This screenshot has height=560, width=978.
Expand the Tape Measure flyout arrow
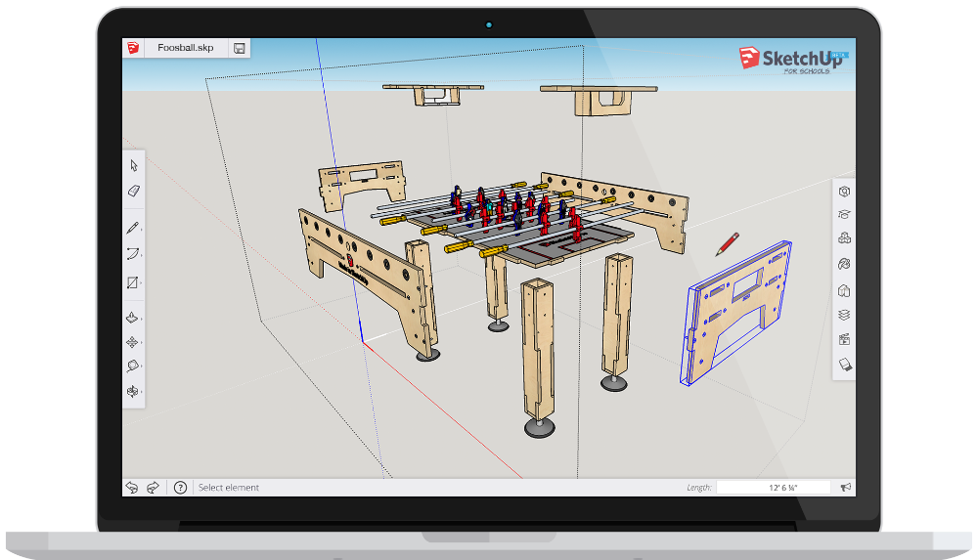[142, 366]
